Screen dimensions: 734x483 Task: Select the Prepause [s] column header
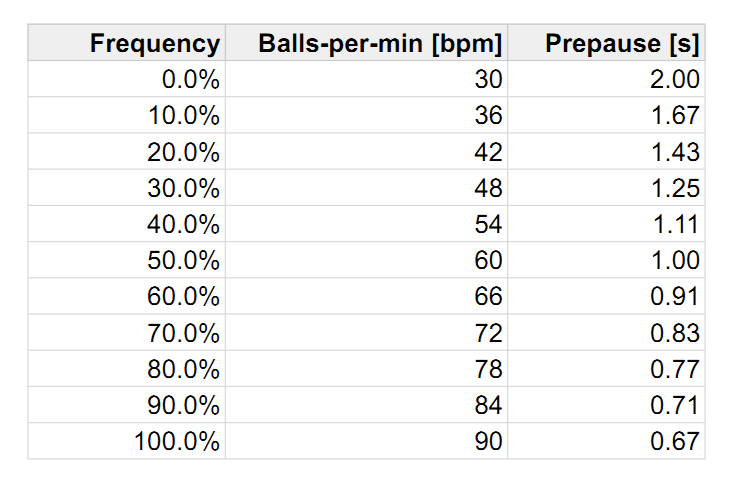[606, 43]
